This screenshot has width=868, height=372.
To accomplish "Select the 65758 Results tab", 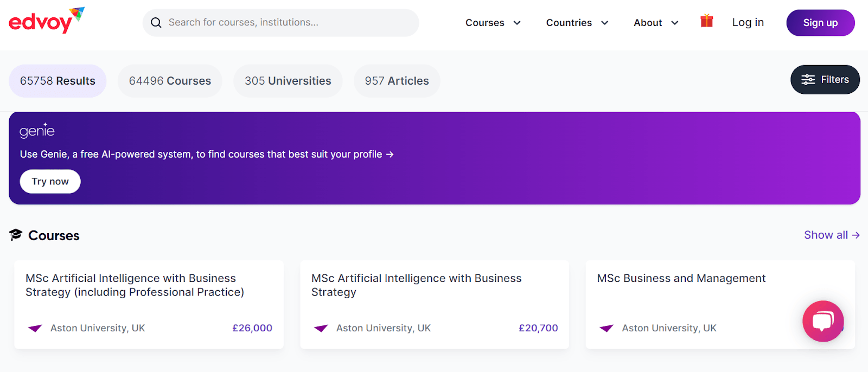I will click(58, 81).
